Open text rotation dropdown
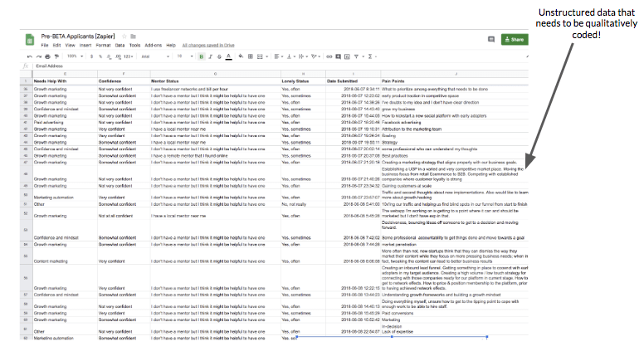The width and height of the screenshot is (644, 356). coord(315,56)
